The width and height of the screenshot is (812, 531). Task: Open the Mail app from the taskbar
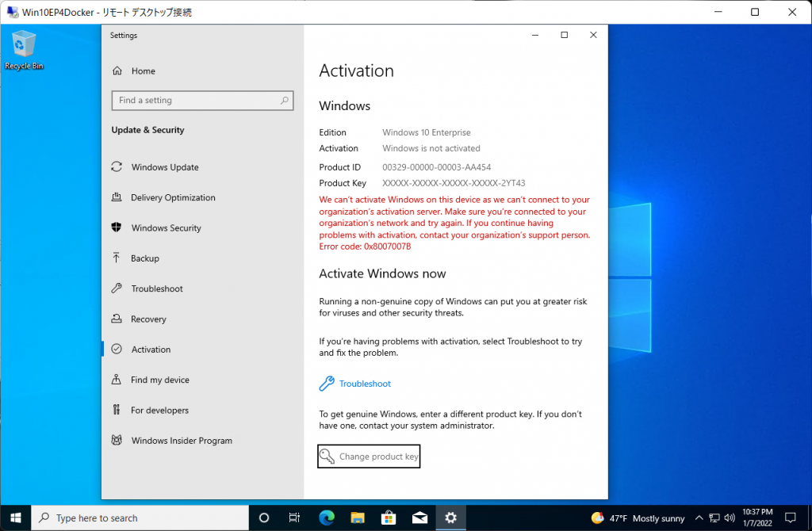(x=419, y=518)
